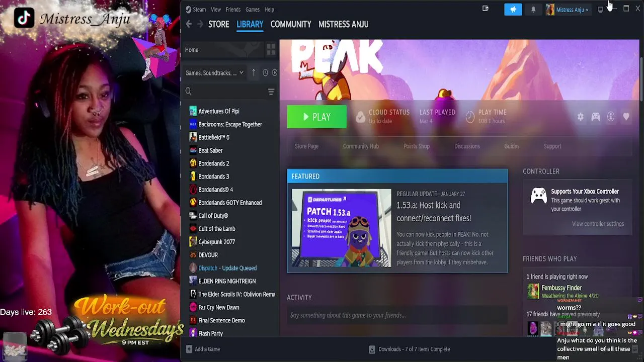Screen dimensions: 644x362
Task: Click the Cult of the Lamb icon
Action: 193,229
